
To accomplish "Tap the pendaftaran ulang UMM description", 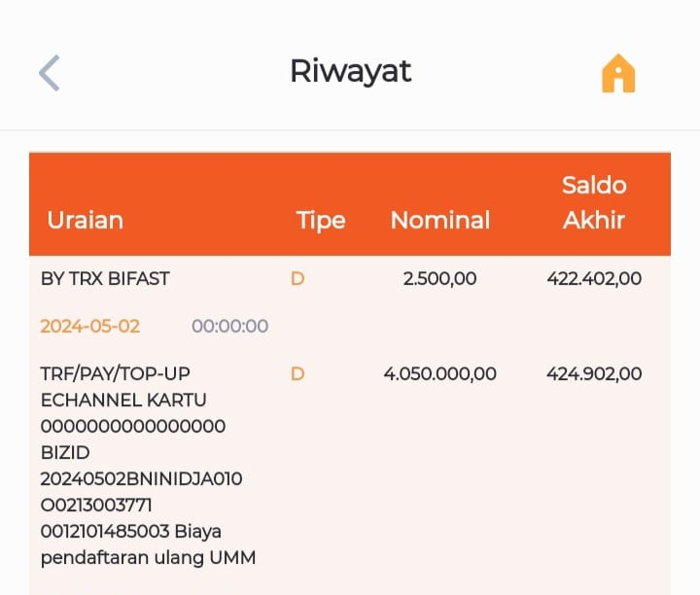I will [x=148, y=558].
